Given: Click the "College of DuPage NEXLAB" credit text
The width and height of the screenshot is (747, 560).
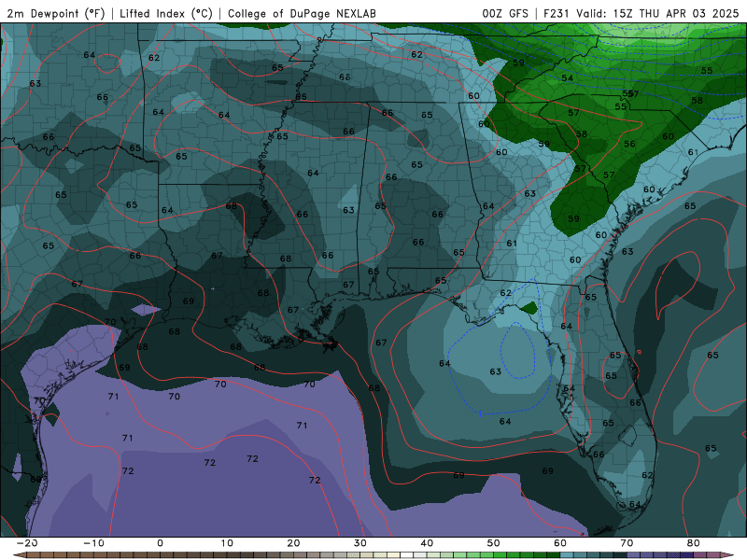Looking at the screenshot, I should coord(302,13).
